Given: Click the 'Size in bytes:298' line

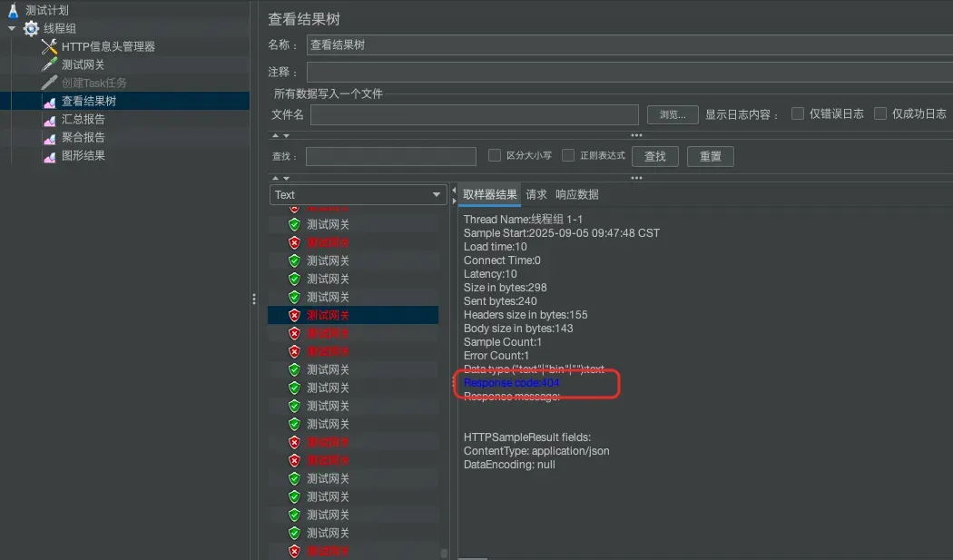Looking at the screenshot, I should coord(505,288).
